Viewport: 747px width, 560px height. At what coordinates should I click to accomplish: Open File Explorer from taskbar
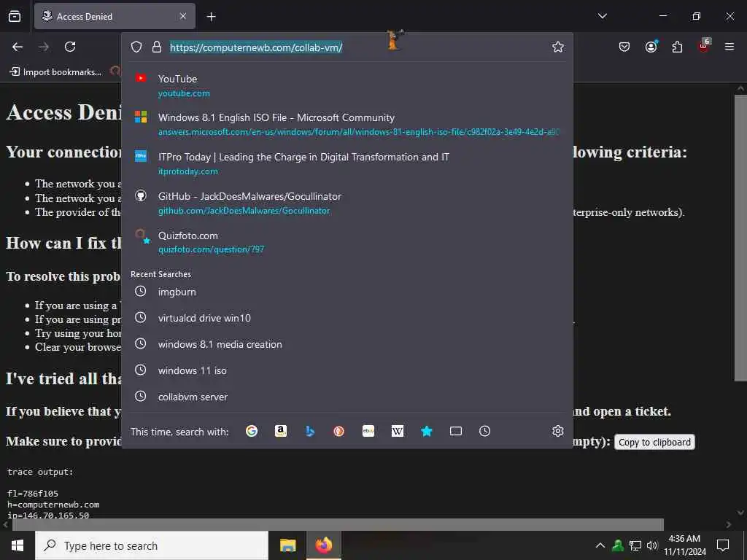tap(287, 545)
